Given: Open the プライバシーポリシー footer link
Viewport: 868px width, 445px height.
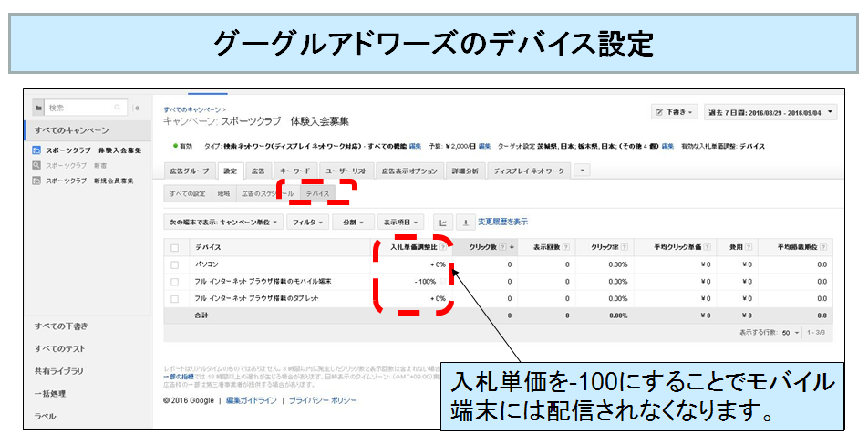Looking at the screenshot, I should pyautogui.click(x=323, y=400).
